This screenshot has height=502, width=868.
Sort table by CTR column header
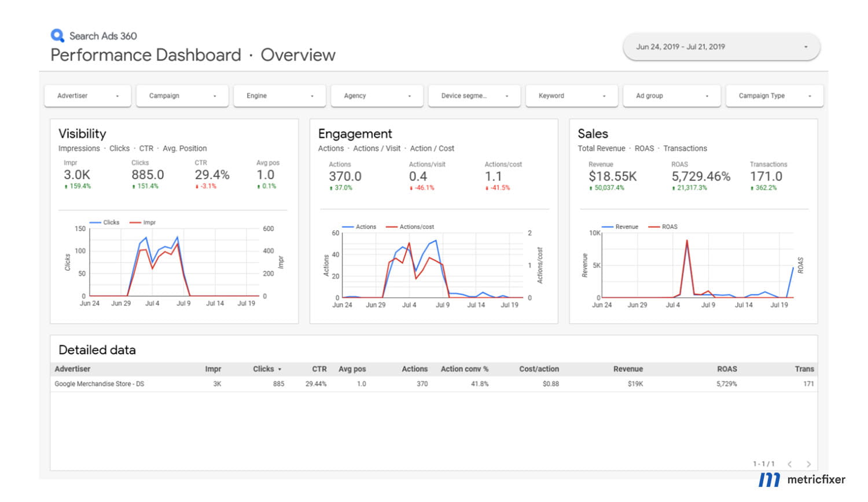319,369
